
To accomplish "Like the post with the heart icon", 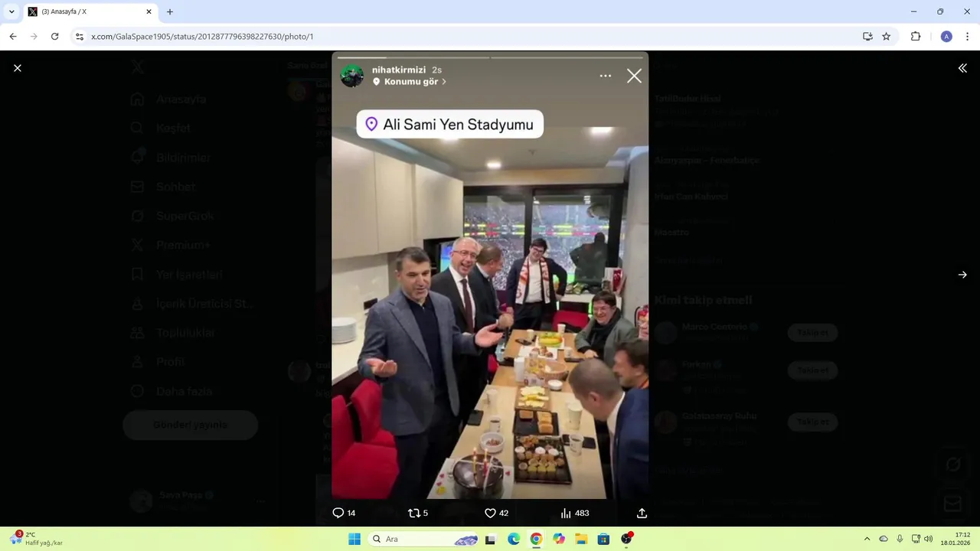I will [x=490, y=513].
